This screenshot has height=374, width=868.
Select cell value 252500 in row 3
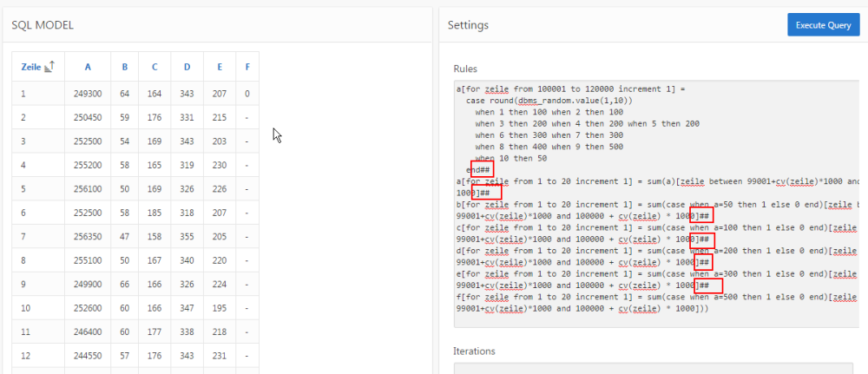(88, 141)
